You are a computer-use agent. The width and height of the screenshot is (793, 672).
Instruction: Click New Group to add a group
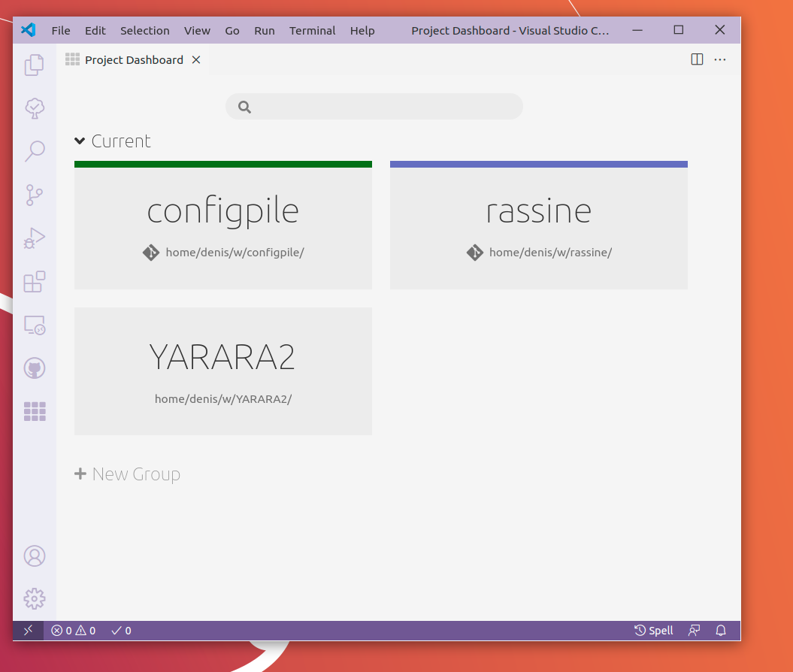128,474
